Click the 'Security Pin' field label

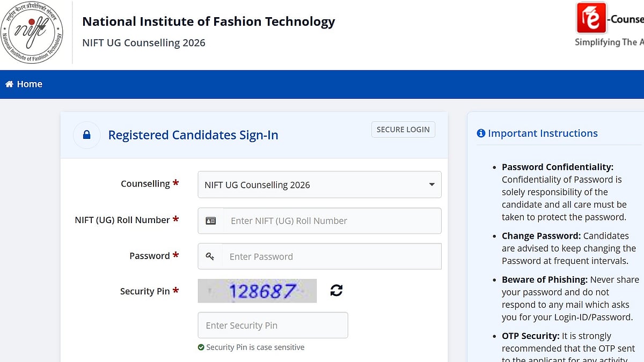pos(145,291)
